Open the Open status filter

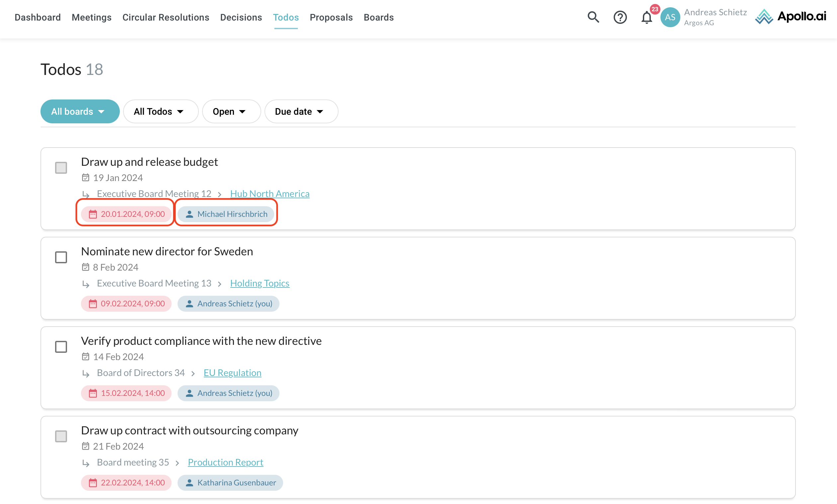coord(231,111)
